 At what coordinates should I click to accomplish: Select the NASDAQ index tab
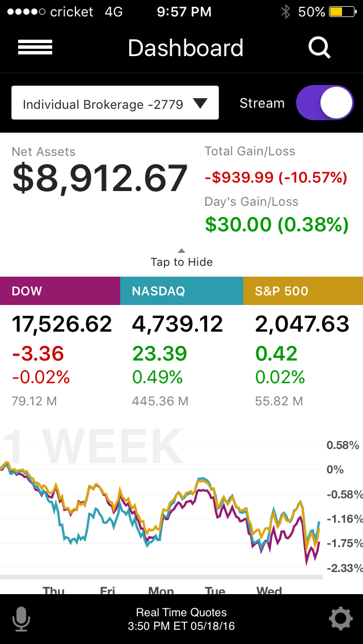181,291
